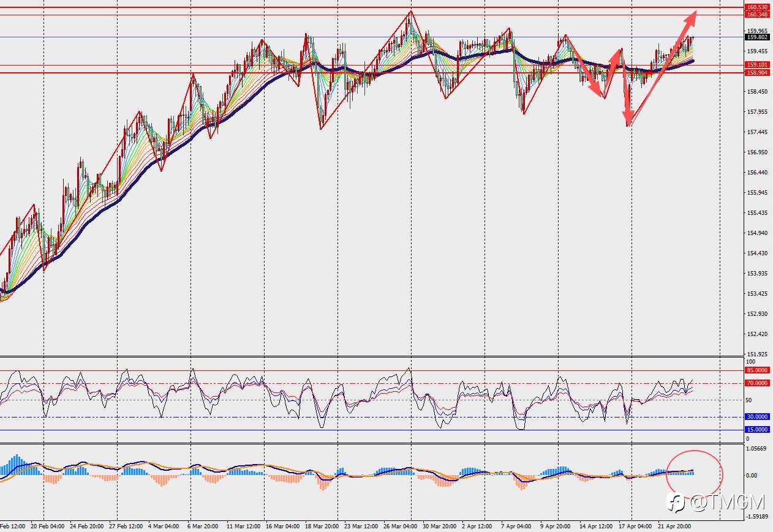Click the 30.0000 oversold level label
This screenshot has width=773, height=532.
pos(757,417)
